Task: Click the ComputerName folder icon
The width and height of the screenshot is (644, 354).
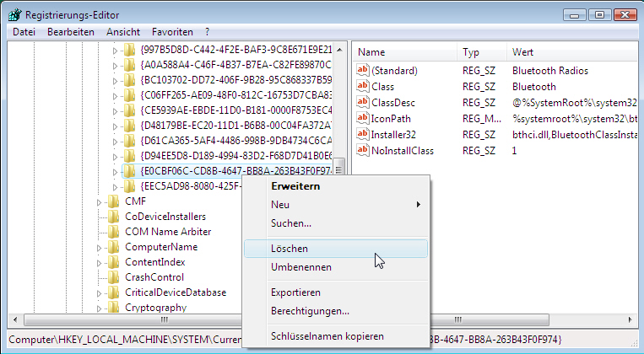Action: (x=113, y=247)
